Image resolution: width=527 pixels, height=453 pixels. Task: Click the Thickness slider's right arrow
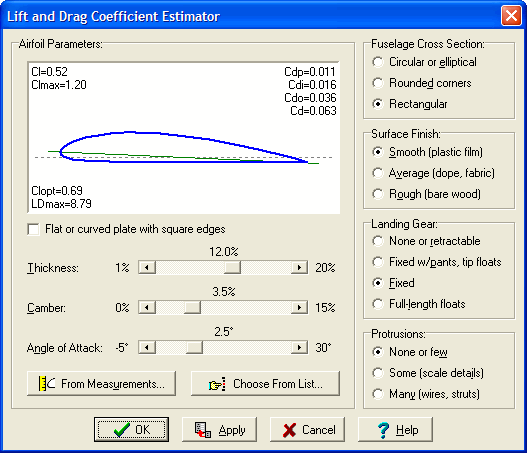click(x=299, y=268)
